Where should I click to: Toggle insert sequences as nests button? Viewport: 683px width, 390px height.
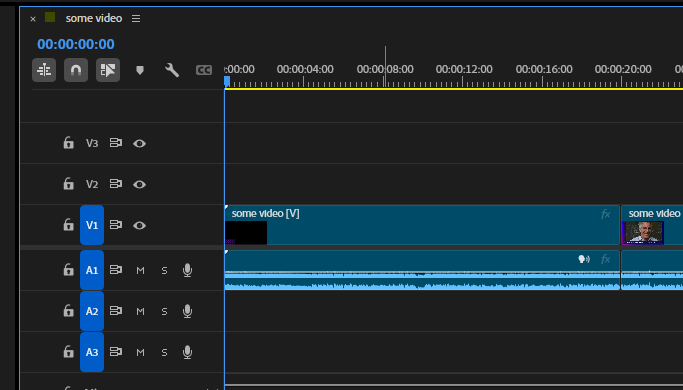click(x=44, y=70)
